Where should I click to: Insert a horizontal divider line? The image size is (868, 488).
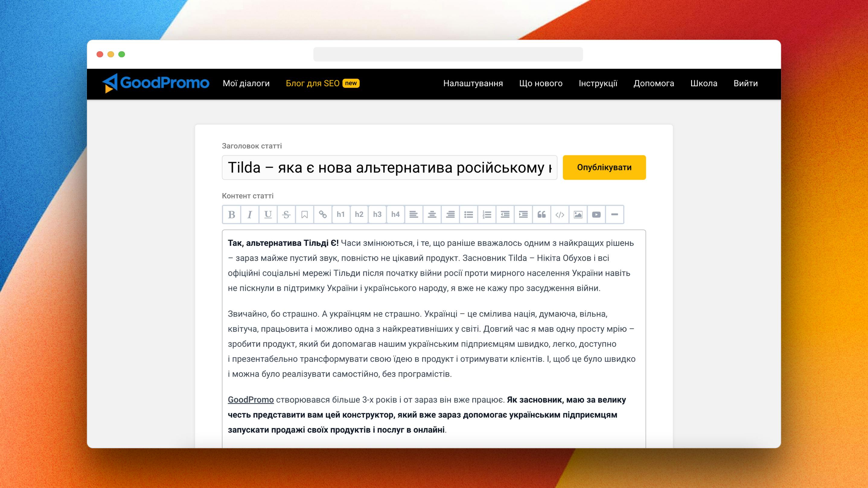pyautogui.click(x=615, y=214)
